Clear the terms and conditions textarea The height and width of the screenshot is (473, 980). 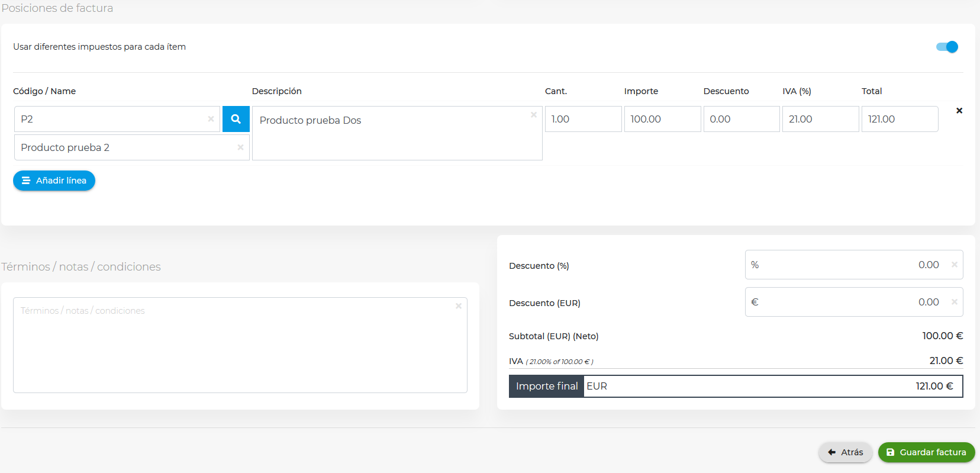pos(459,306)
